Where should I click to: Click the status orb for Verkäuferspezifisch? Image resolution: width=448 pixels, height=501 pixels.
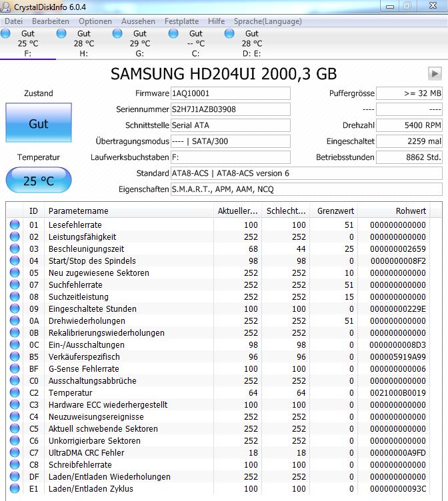(15, 356)
